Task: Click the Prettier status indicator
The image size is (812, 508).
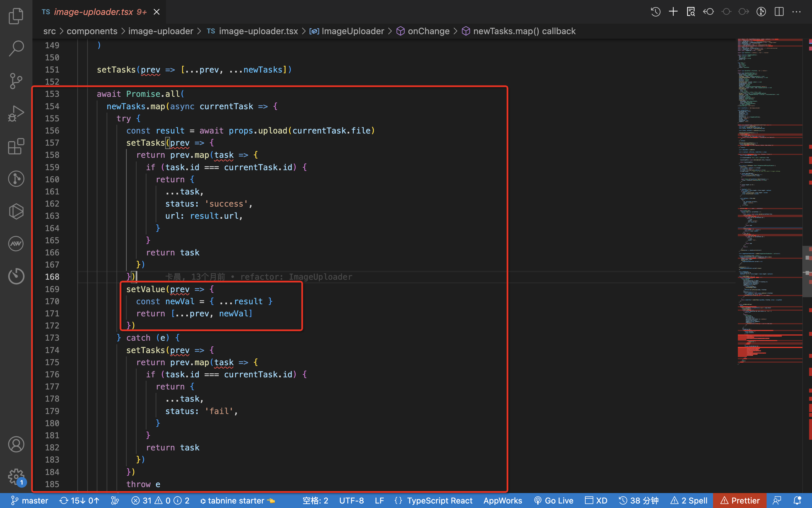Action: click(740, 501)
